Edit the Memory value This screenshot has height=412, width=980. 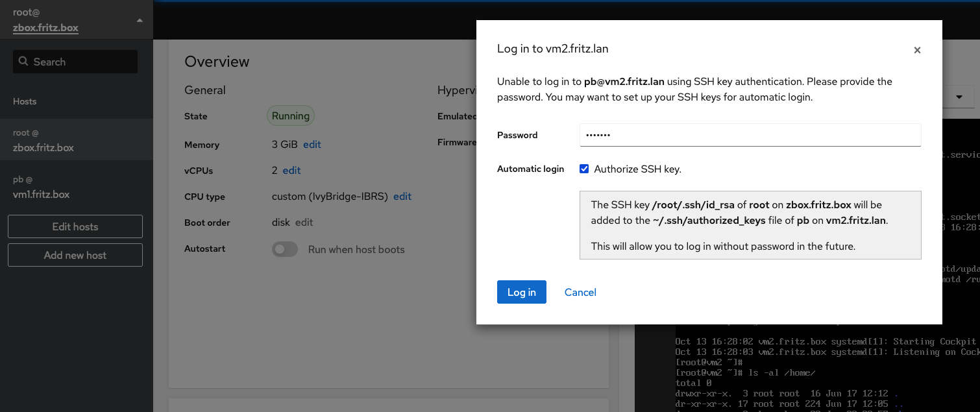(312, 145)
